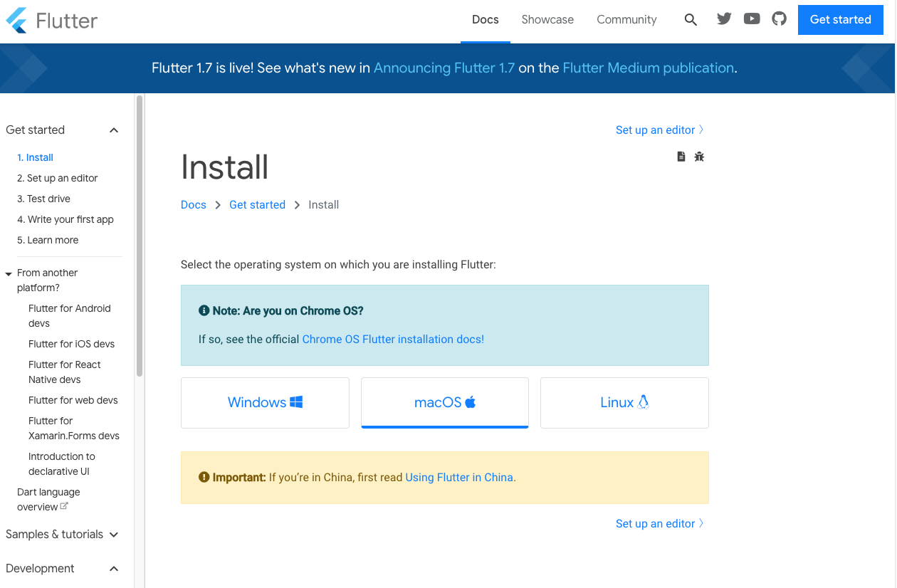Open Flutter's GitHub icon link
Screen dimensions: 897x588
pos(780,19)
